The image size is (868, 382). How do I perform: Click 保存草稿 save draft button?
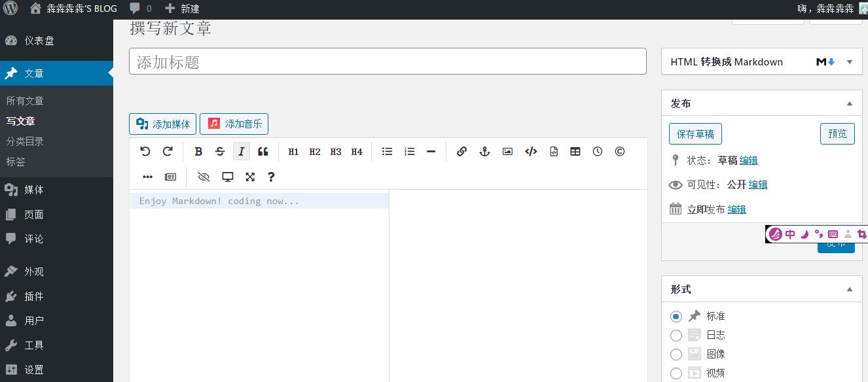[x=695, y=133]
